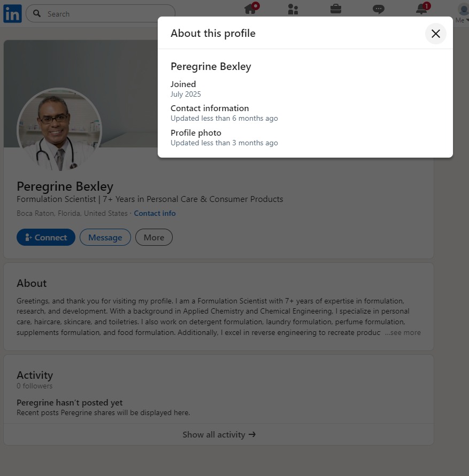This screenshot has height=476, width=469.
Task: Open My Network people icon
Action: (293, 9)
